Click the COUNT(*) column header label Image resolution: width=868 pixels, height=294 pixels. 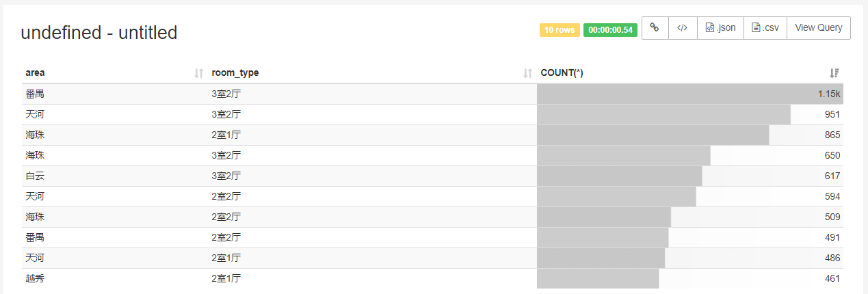point(562,73)
